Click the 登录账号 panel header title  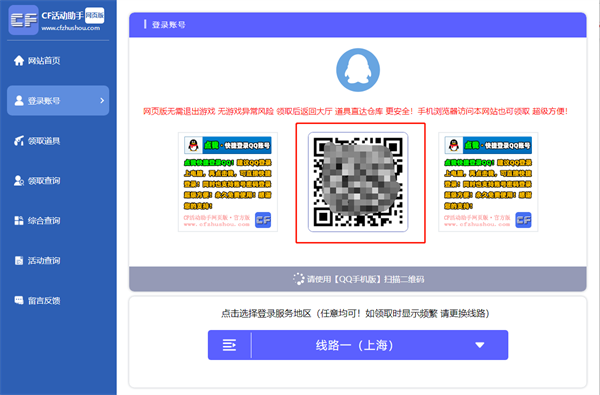[168, 25]
